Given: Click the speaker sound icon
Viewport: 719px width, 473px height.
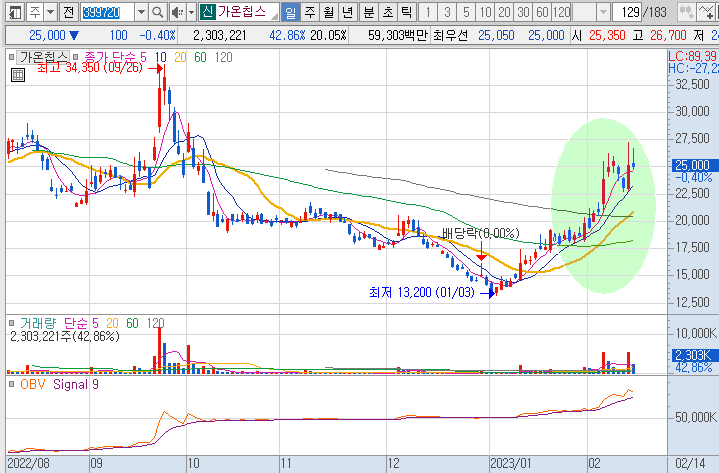Looking at the screenshot, I should pos(177,12).
